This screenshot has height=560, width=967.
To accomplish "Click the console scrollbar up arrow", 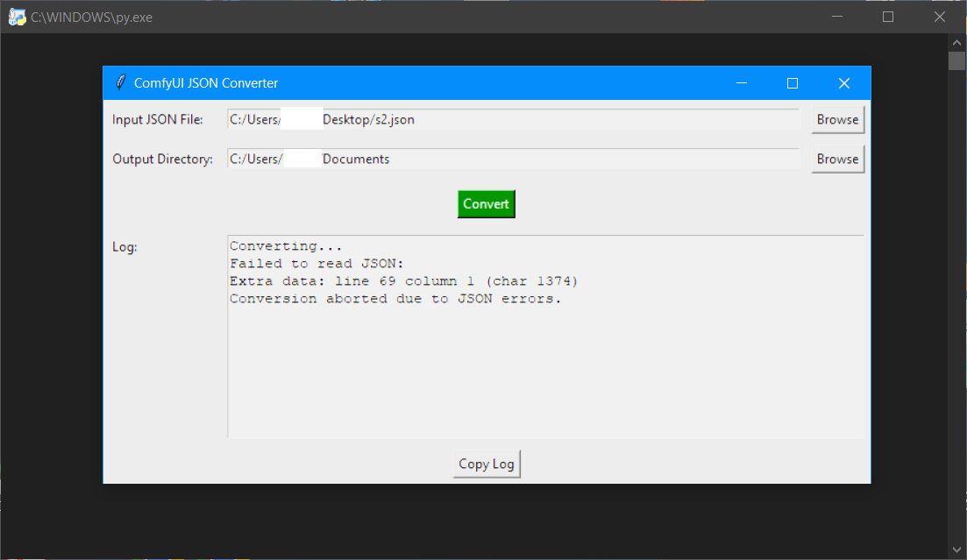I will click(x=956, y=43).
